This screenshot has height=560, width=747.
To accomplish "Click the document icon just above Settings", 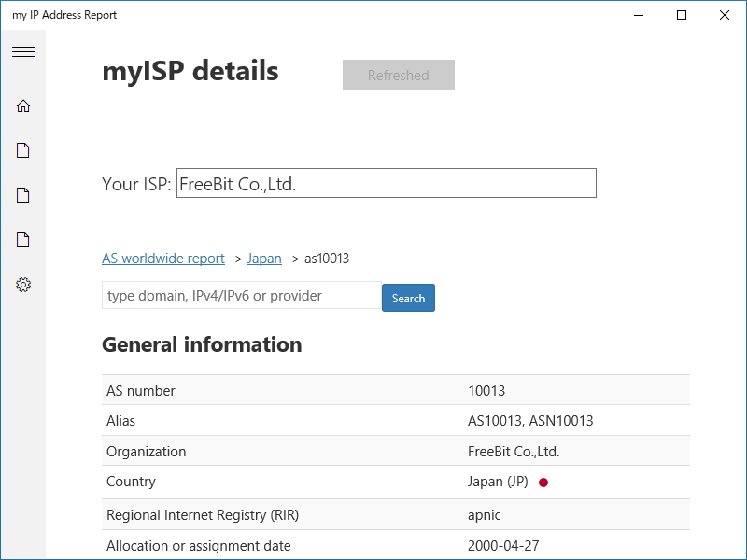I will (x=23, y=240).
